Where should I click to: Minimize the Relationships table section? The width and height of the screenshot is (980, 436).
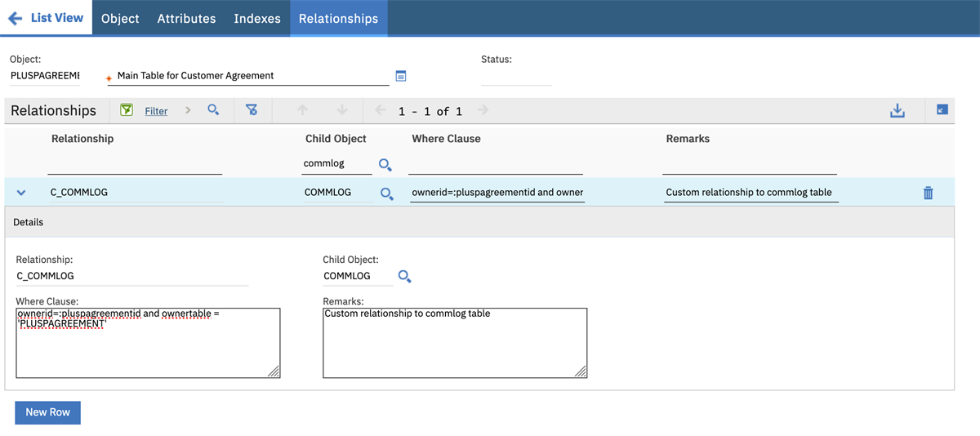942,110
